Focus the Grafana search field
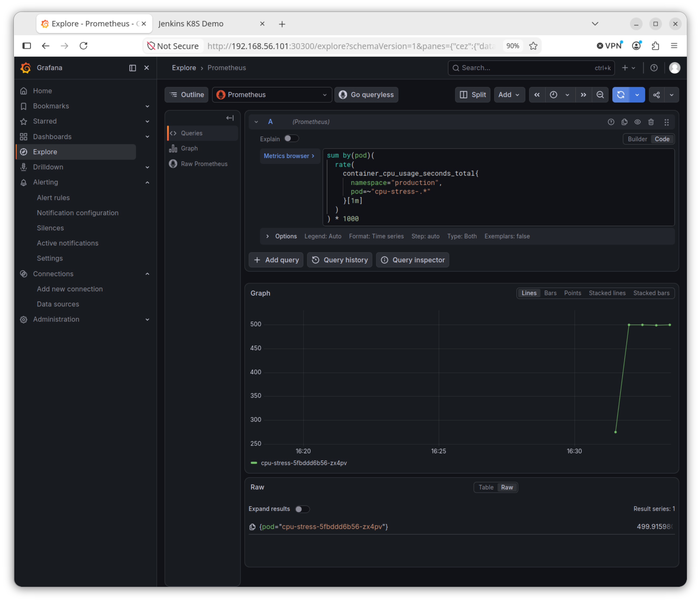The width and height of the screenshot is (700, 602). click(x=531, y=68)
